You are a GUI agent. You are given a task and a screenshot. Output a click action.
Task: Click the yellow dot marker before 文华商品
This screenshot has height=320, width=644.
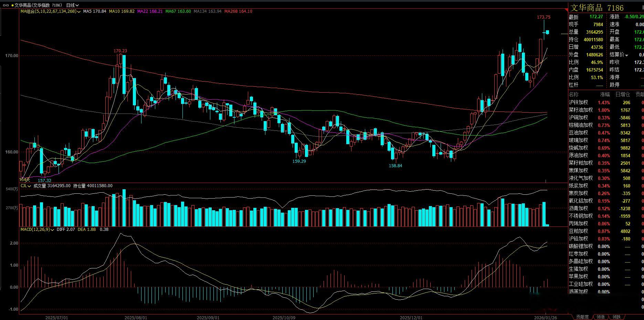(x=12, y=6)
